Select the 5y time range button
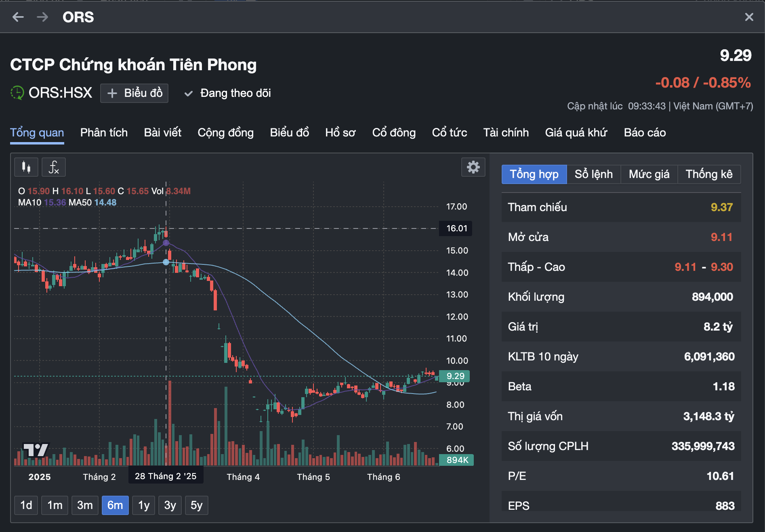Image resolution: width=765 pixels, height=532 pixels. click(x=196, y=505)
